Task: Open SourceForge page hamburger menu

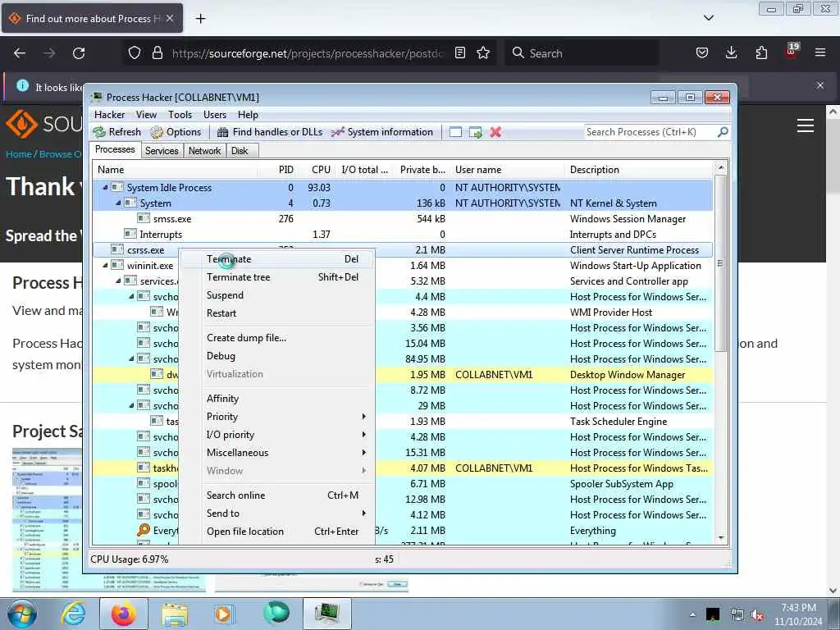Action: click(806, 126)
